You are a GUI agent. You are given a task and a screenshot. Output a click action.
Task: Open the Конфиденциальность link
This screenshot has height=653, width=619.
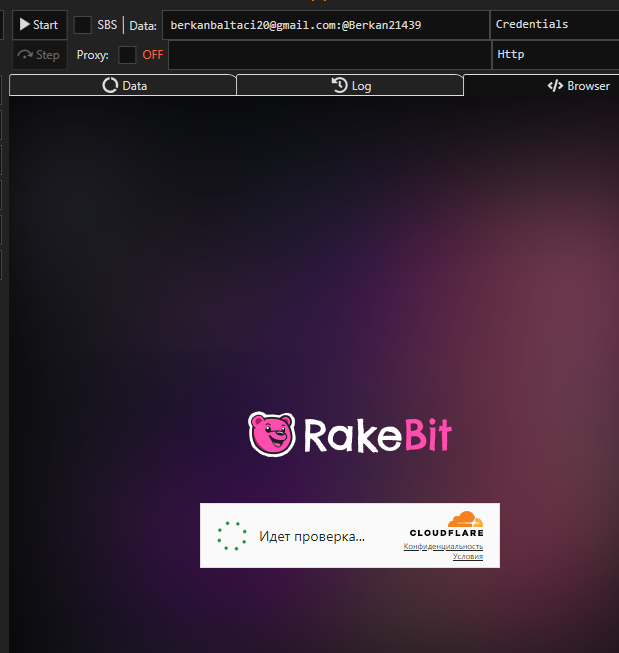click(443, 546)
